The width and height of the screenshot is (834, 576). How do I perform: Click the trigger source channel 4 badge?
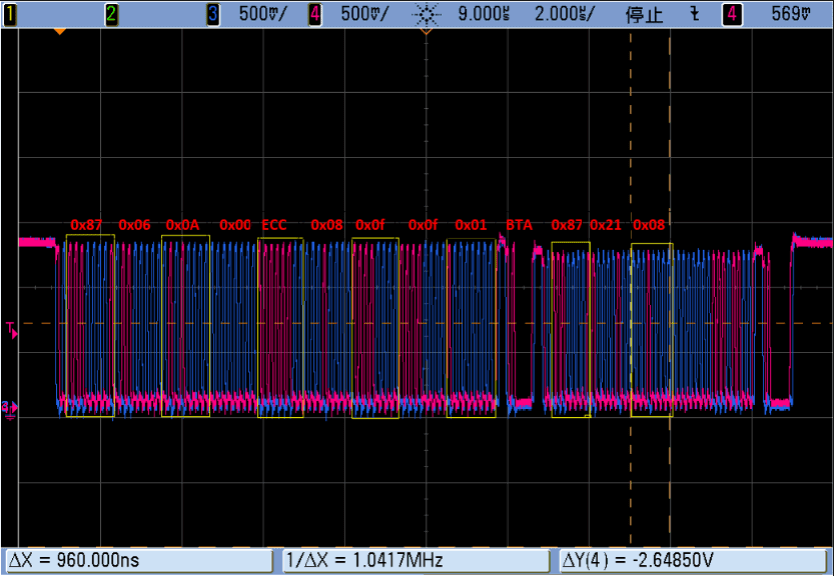(733, 14)
